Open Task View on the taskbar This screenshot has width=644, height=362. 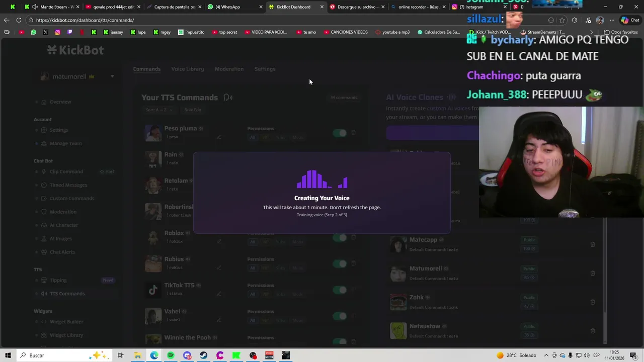(120, 355)
